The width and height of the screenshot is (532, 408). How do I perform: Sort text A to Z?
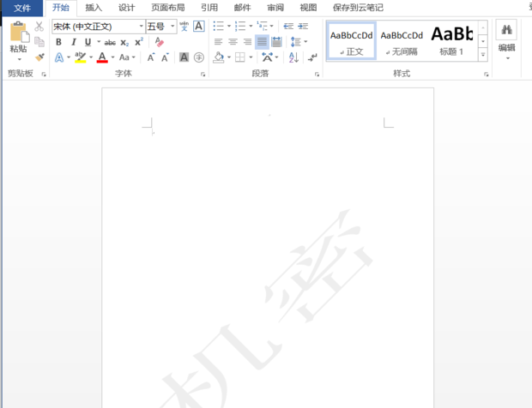tap(293, 57)
